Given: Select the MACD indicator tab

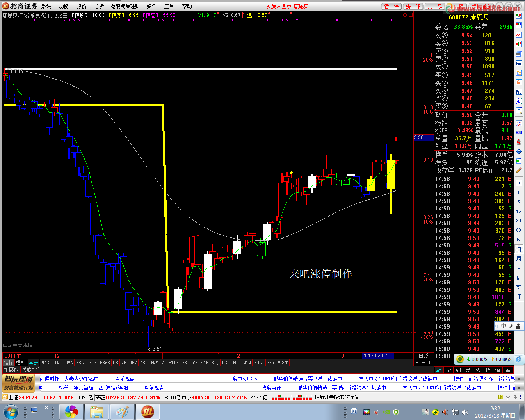Looking at the screenshot, I should pos(47,363).
